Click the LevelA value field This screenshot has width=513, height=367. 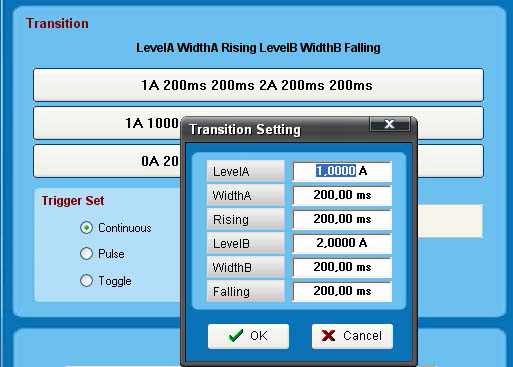[342, 171]
